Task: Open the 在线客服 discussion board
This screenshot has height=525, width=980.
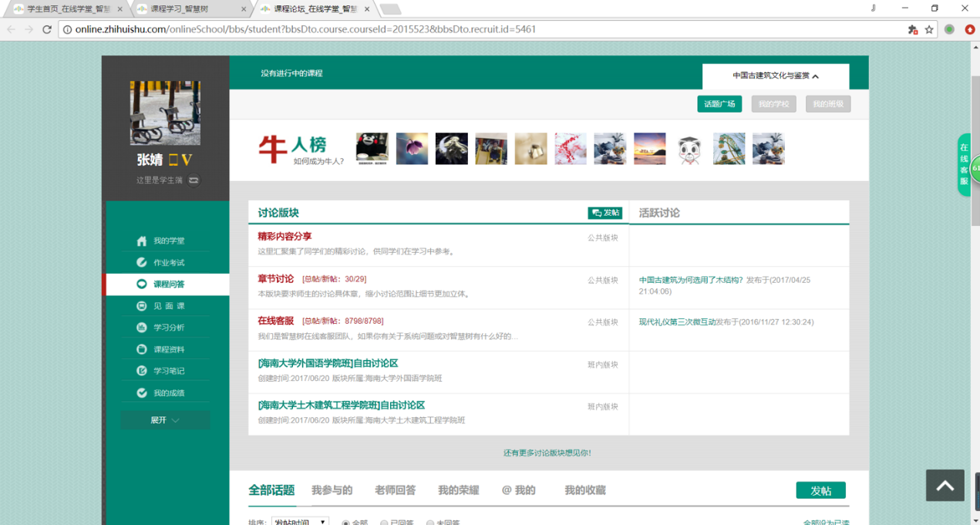Action: (276, 321)
